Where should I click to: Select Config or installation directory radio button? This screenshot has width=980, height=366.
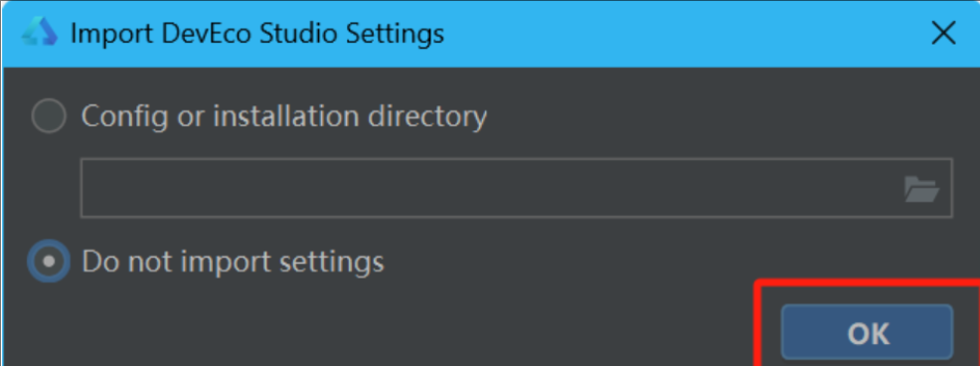[49, 115]
